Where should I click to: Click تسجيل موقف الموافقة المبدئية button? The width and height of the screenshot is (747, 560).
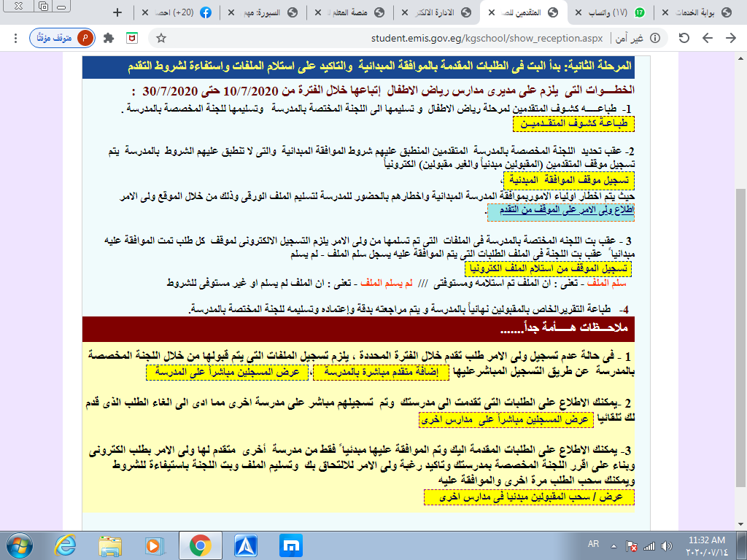tap(569, 180)
